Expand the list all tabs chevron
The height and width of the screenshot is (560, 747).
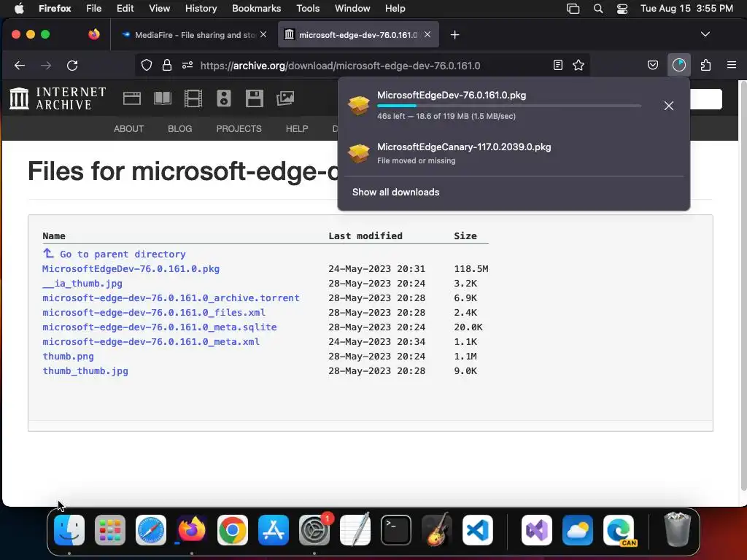[705, 34]
